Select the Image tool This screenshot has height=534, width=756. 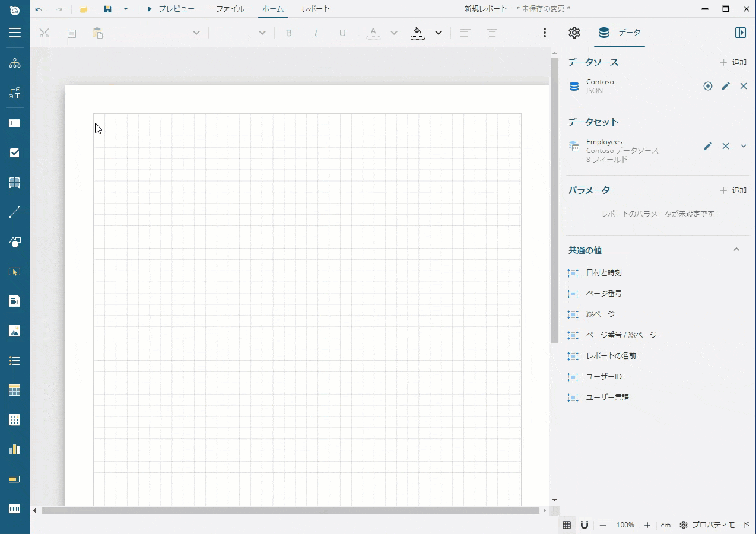click(x=14, y=330)
